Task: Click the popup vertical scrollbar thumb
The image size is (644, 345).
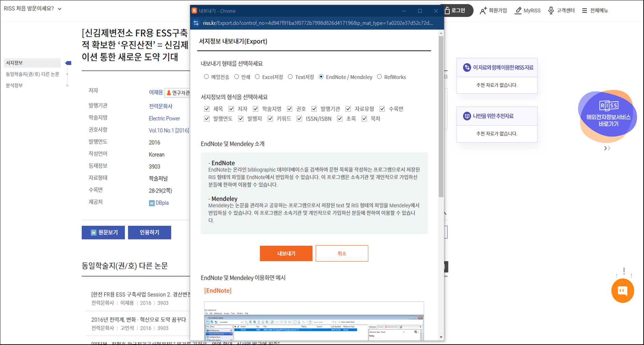Action: point(441,116)
